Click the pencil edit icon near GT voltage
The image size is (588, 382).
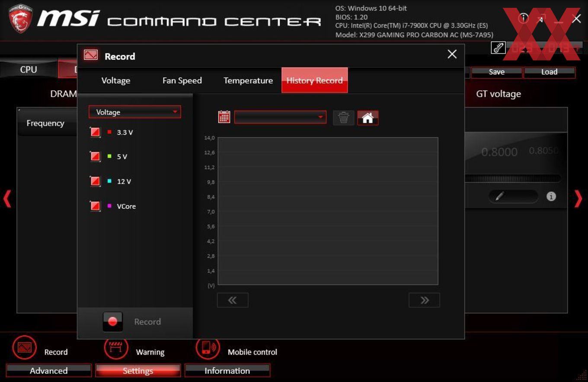[x=499, y=196]
